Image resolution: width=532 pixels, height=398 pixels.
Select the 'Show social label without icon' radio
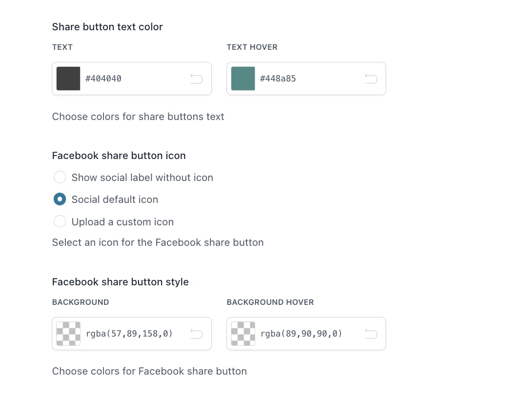coord(60,177)
